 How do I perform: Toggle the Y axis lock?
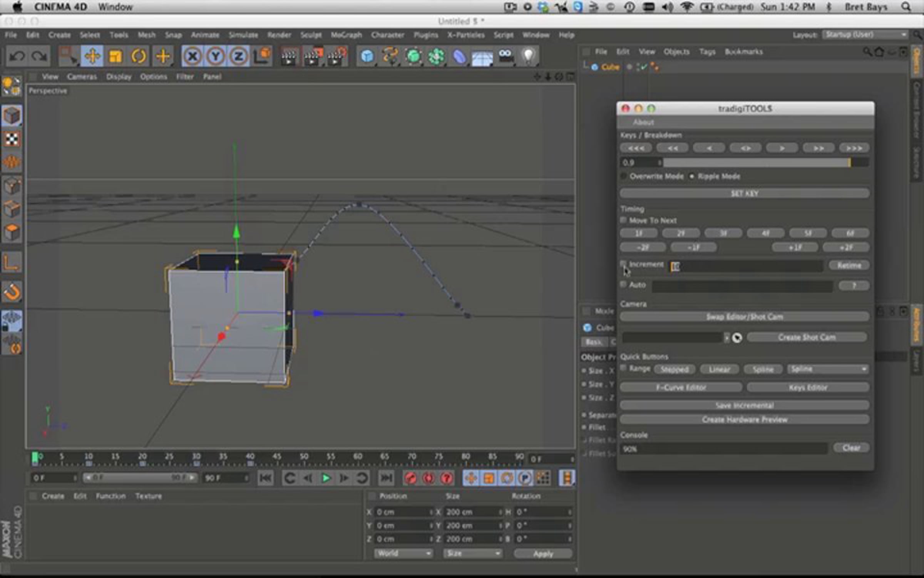215,56
